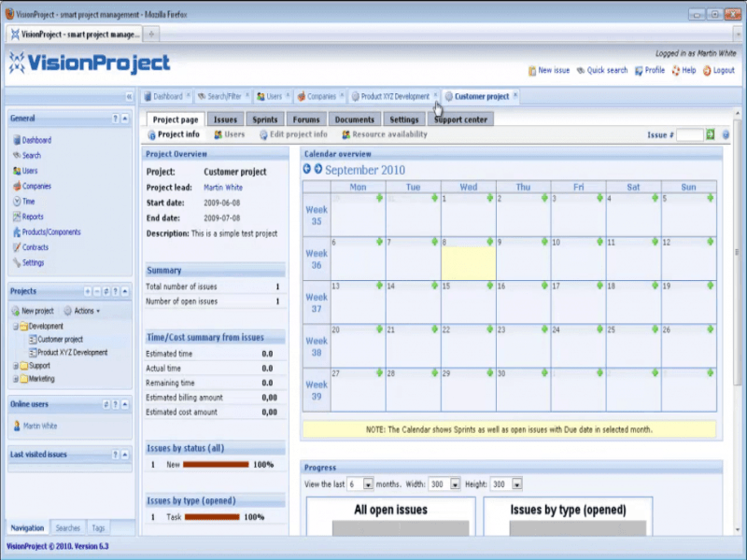Screen dimensions: 747x560
Task: Go to next month in calendar
Action: pos(318,170)
